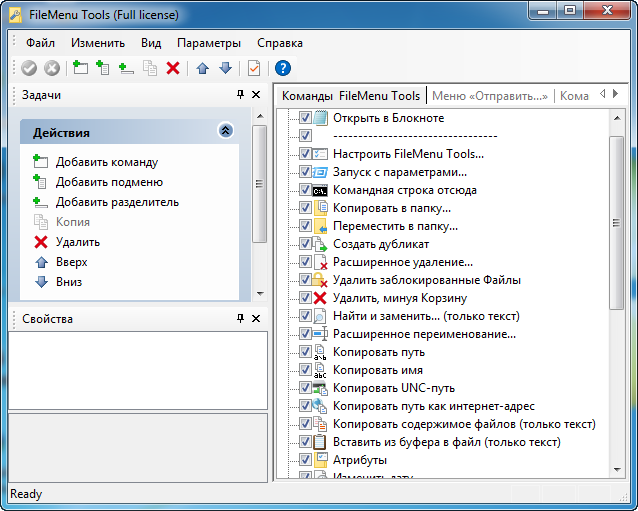Screen dimensions: 638x511
Task: Click the Расширенное удаление icon
Action: (321, 262)
